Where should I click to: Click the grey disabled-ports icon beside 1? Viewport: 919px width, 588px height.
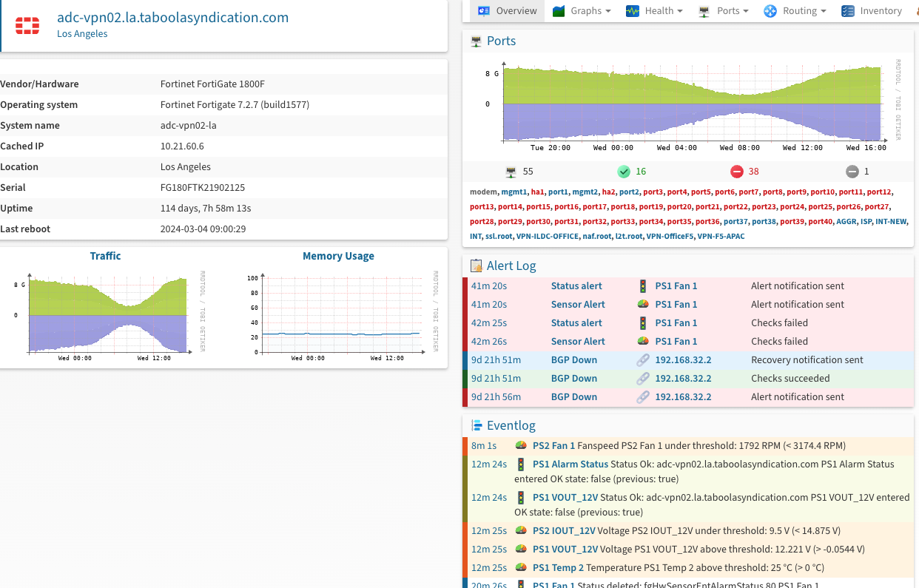pyautogui.click(x=852, y=172)
